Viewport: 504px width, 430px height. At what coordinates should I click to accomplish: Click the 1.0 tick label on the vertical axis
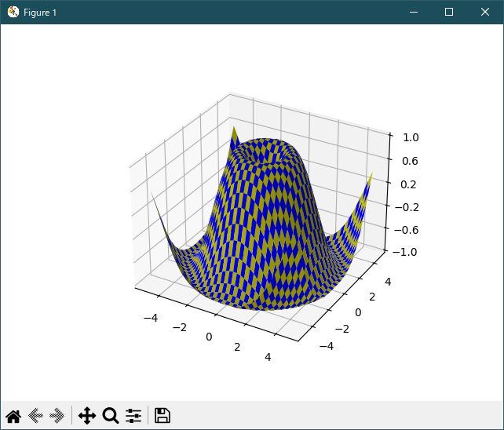point(410,137)
